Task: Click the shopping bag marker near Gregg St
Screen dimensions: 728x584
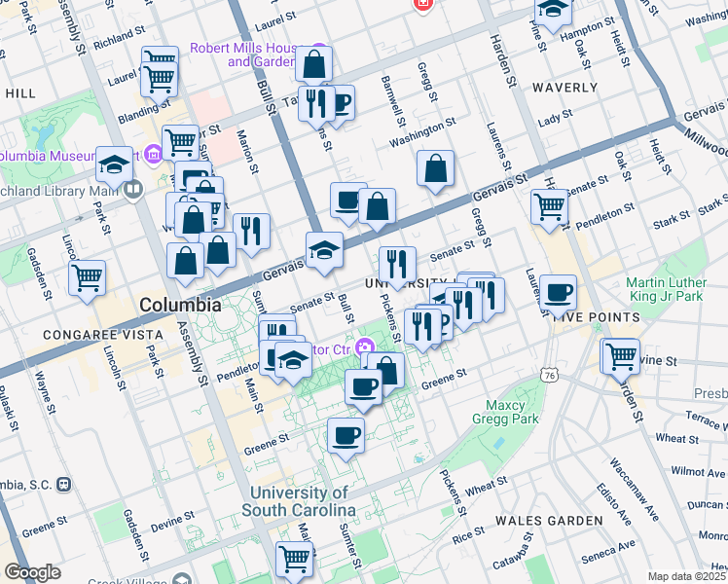Action: tap(435, 171)
